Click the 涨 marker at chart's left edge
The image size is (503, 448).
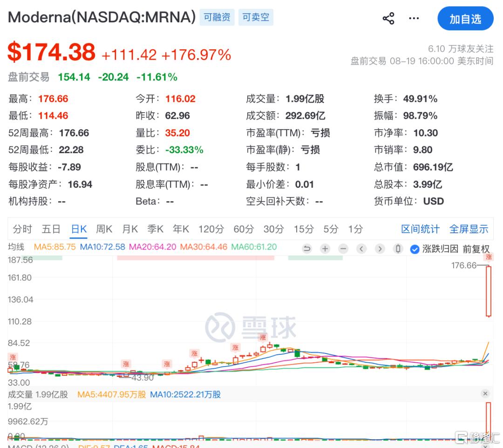(13, 357)
